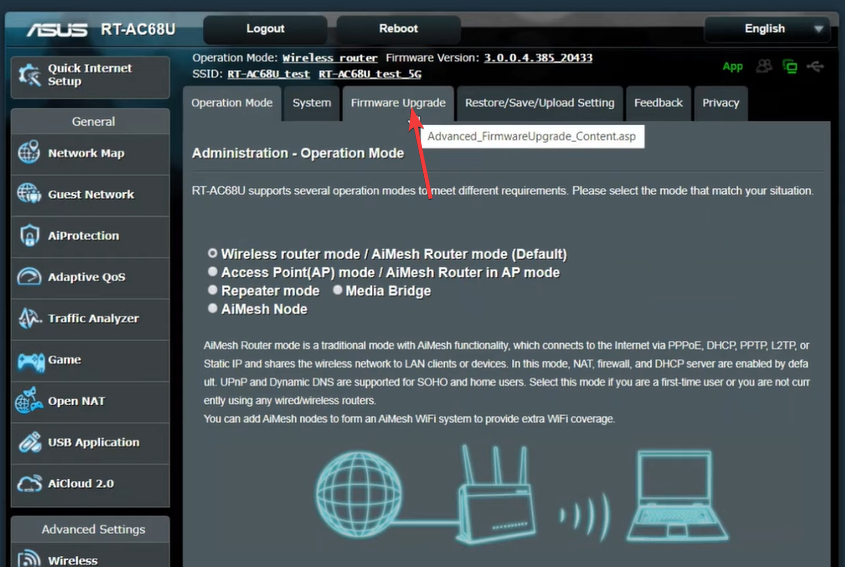This screenshot has height=567, width=845.
Task: Open the App link in header
Action: [732, 66]
